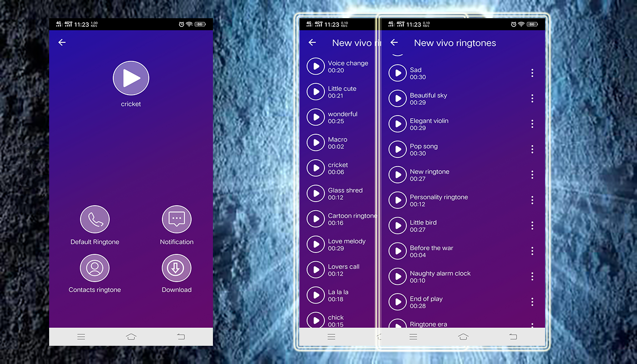The height and width of the screenshot is (364, 637).
Task: Play the Pop song ringtone
Action: click(x=398, y=149)
